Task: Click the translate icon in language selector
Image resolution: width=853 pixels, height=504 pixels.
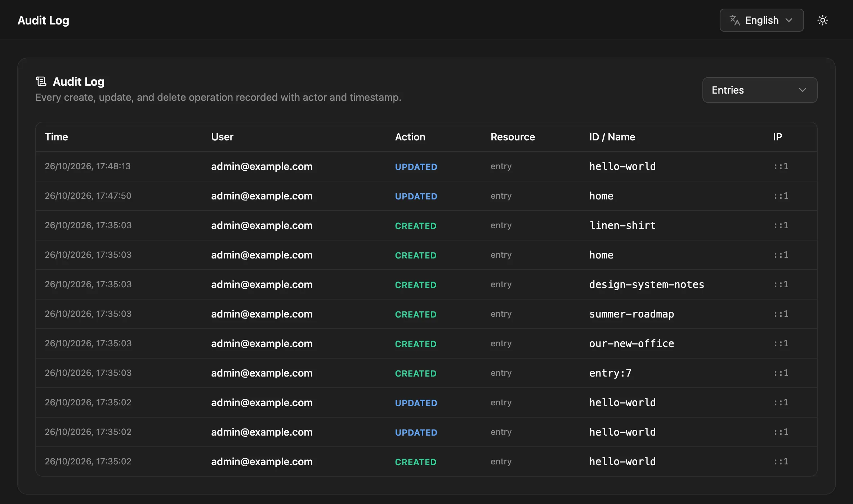Action: click(x=735, y=20)
